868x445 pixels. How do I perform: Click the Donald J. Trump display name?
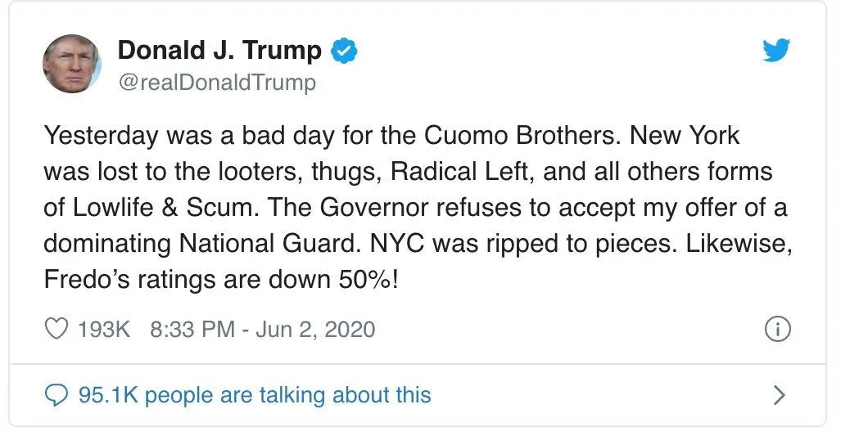219,51
